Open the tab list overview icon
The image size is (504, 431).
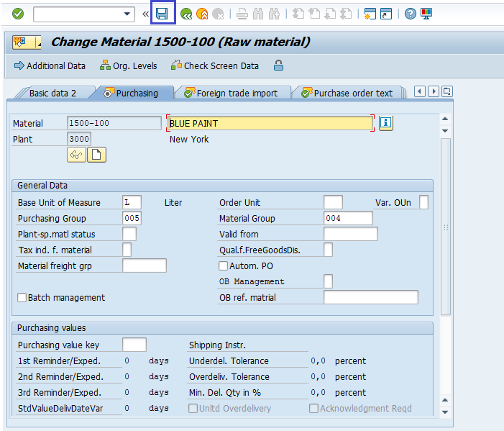(x=447, y=91)
